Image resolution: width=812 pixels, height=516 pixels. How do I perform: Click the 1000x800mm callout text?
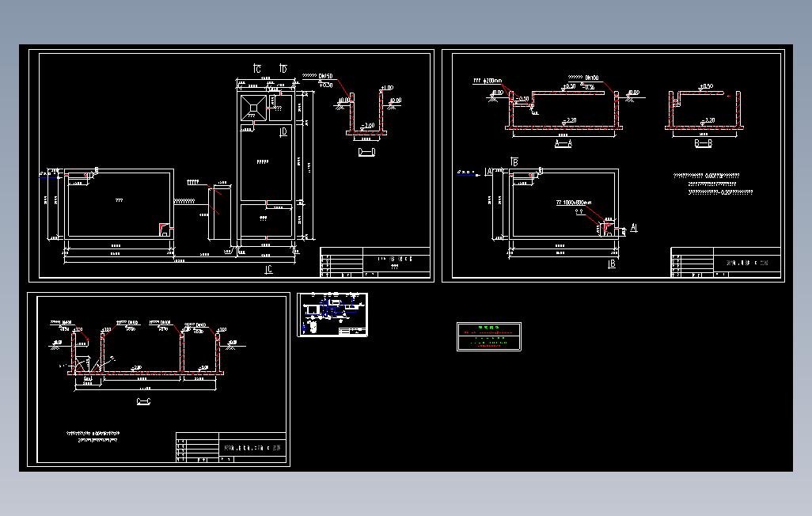pyautogui.click(x=573, y=203)
